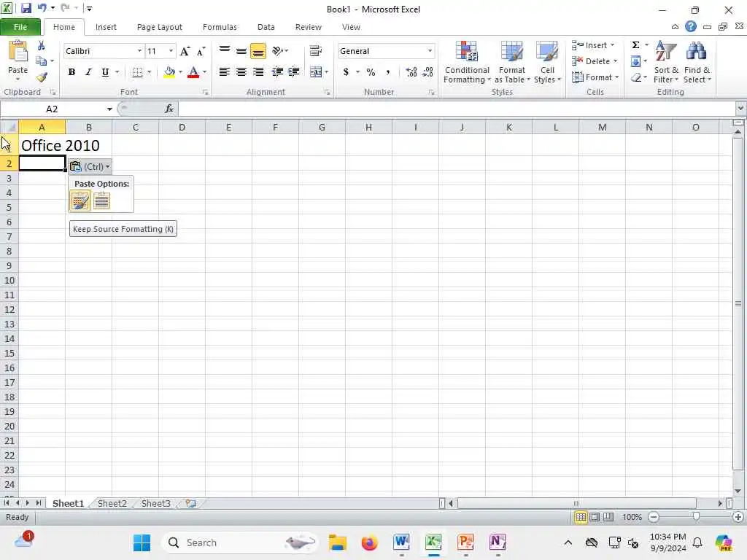Switch to Page Layout view in status bar
Viewport: 747px width, 560px height.
595,517
